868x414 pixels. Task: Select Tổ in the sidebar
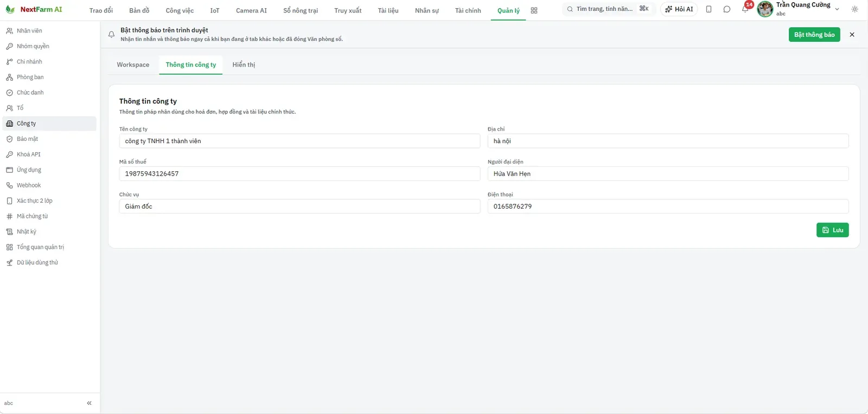(49, 108)
